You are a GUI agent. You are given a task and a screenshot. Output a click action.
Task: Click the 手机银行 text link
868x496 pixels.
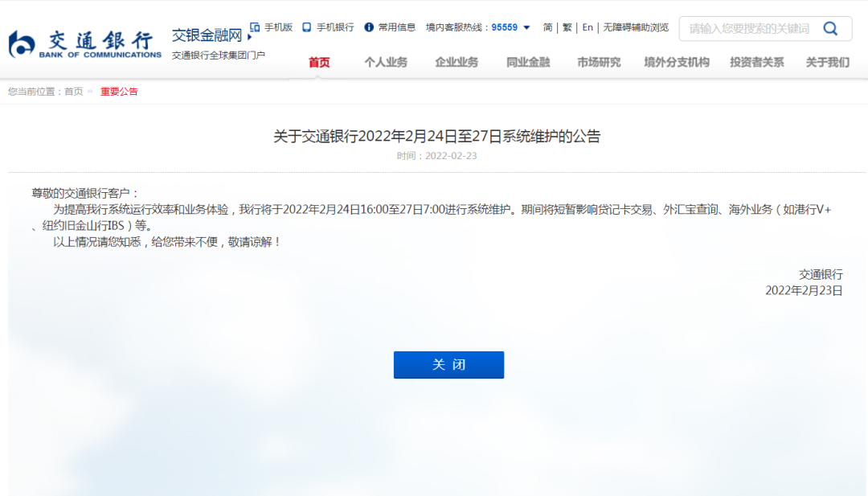[x=335, y=27]
